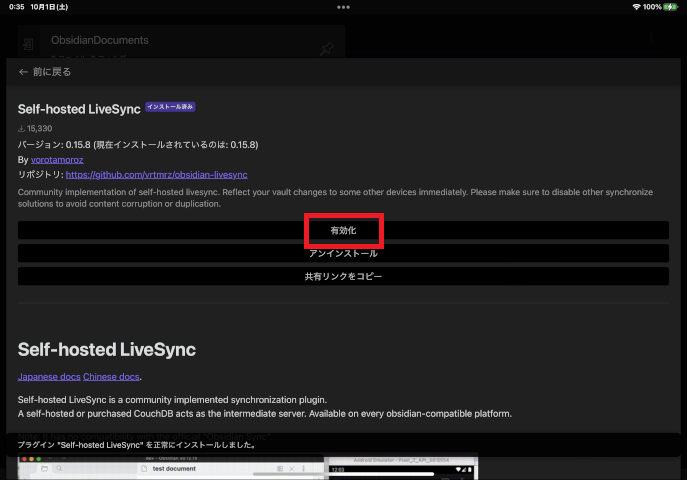The width and height of the screenshot is (687, 480).
Task: Tap the large Self-hosted LiveSync heading
Action: (106, 349)
